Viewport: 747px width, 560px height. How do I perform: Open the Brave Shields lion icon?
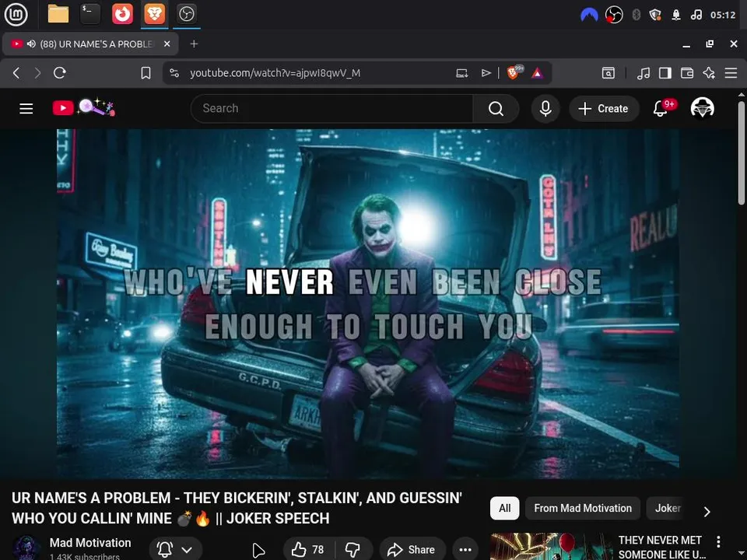[514, 72]
